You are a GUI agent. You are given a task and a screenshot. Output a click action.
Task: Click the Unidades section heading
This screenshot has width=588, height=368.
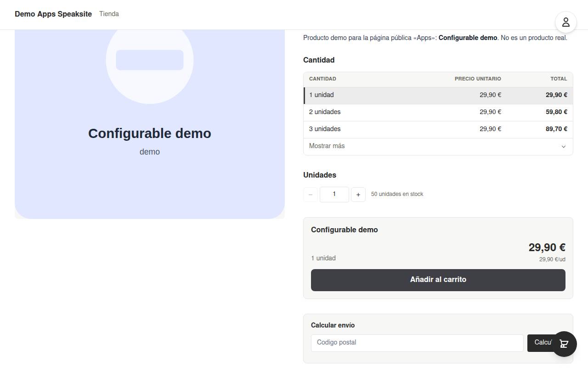pyautogui.click(x=320, y=175)
